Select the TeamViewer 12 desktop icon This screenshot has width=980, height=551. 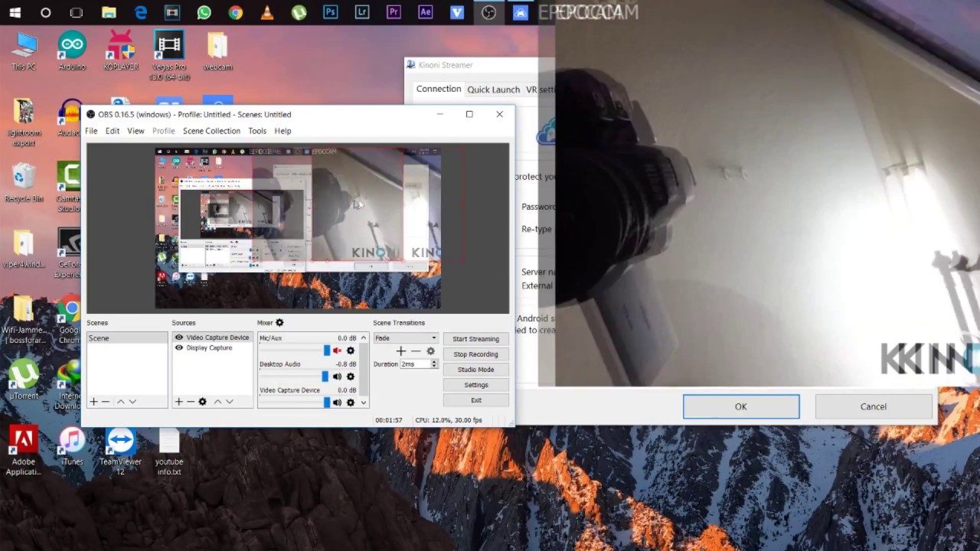tap(120, 452)
